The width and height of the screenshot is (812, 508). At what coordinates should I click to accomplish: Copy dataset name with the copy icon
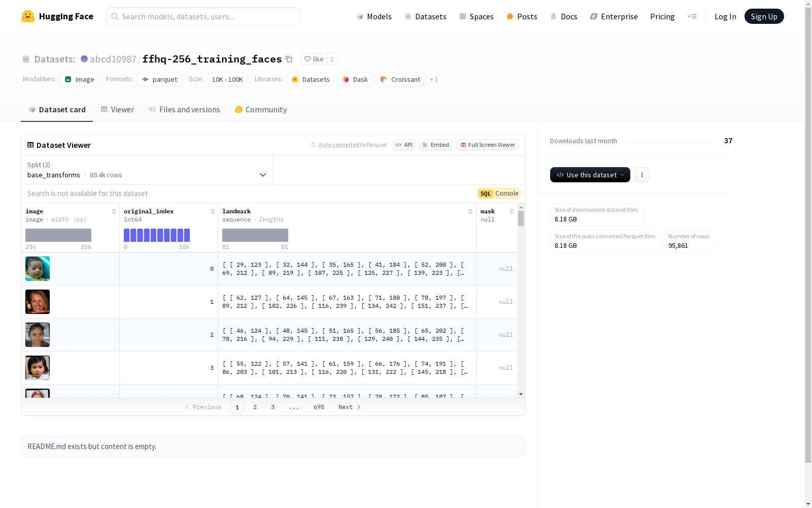289,59
